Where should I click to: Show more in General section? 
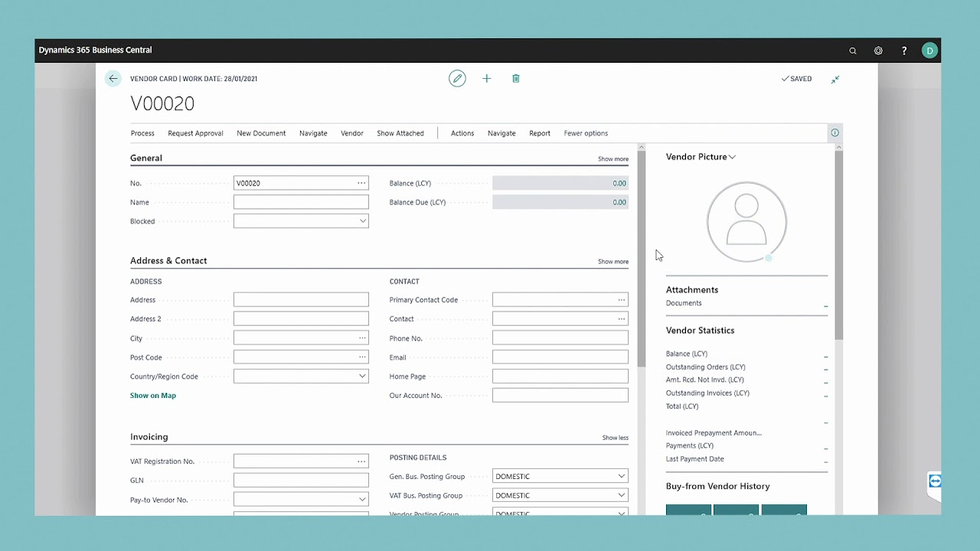(x=613, y=159)
